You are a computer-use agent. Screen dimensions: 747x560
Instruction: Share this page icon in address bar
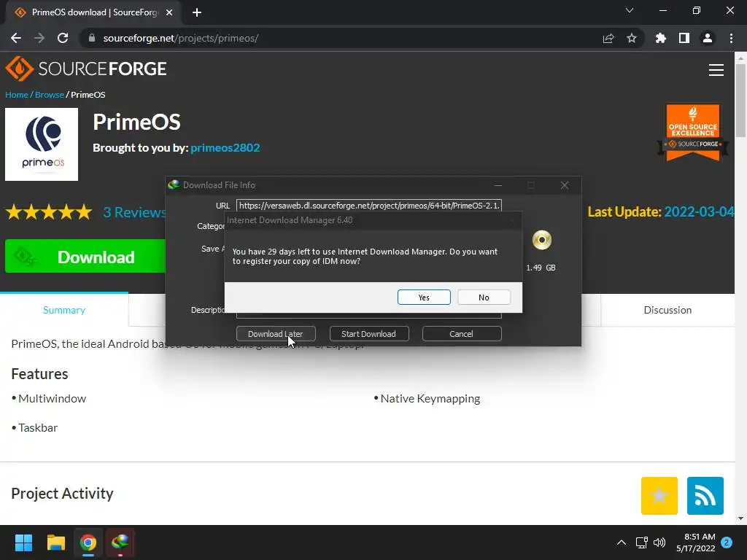click(608, 38)
